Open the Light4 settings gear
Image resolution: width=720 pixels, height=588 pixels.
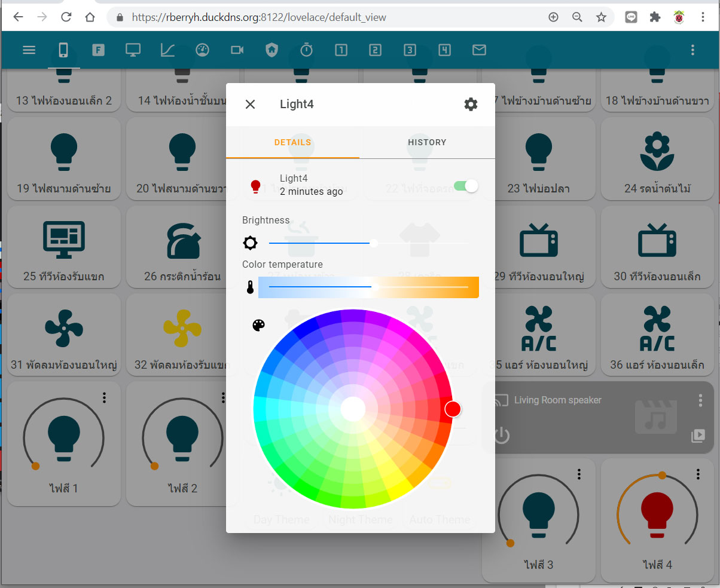tap(471, 105)
